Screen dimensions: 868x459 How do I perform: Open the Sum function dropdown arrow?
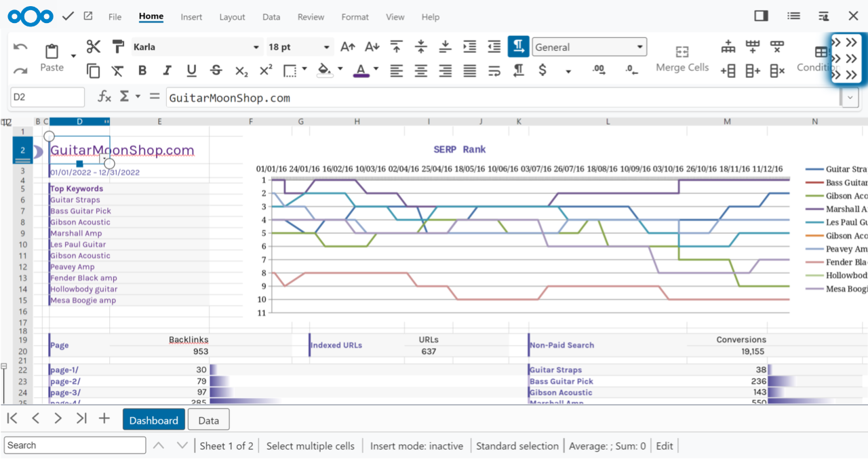click(x=138, y=97)
